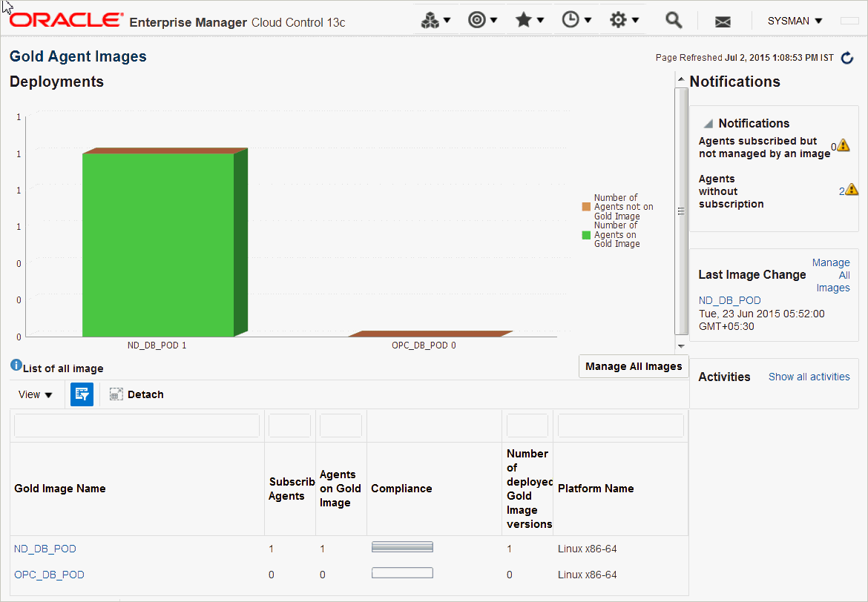Click green legend swatch for Agents on Gold Image
The height and width of the screenshot is (602, 868).
(x=586, y=235)
